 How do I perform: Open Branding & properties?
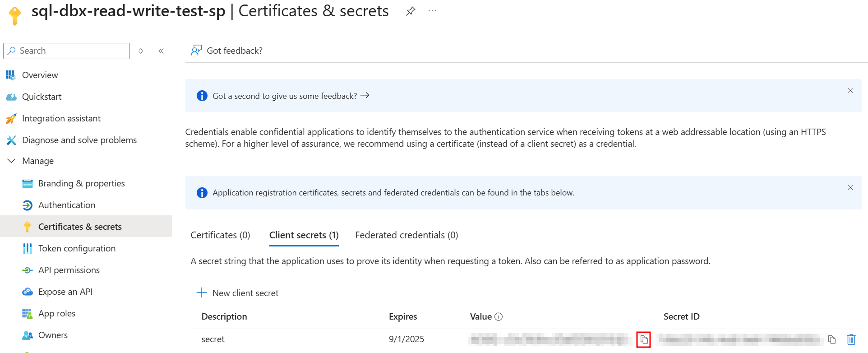pos(82,183)
